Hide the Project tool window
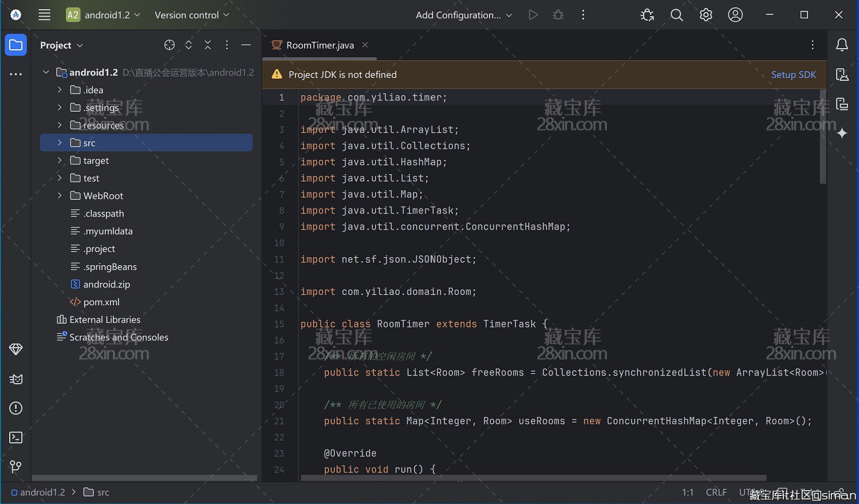 tap(246, 45)
